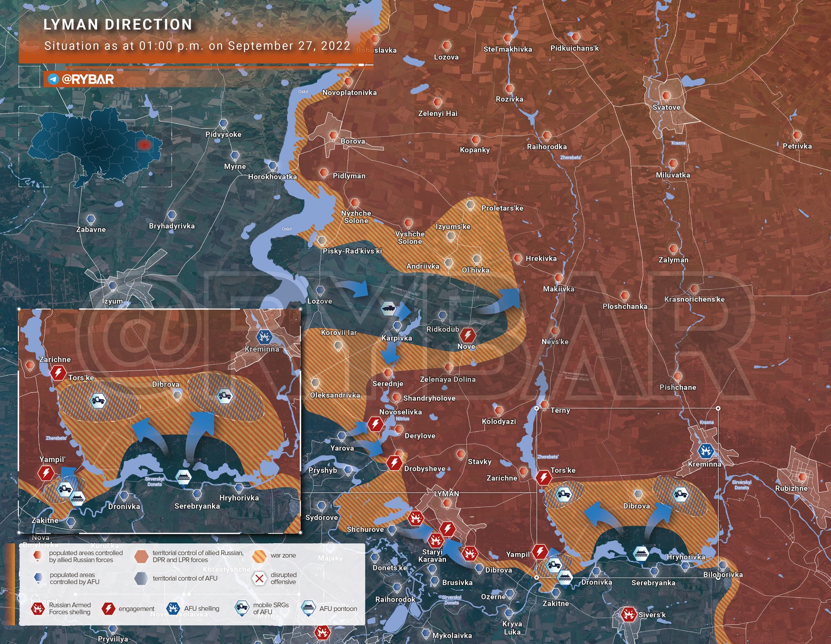831x644 pixels.
Task: Click the Petrivka marker
Action: point(797,136)
